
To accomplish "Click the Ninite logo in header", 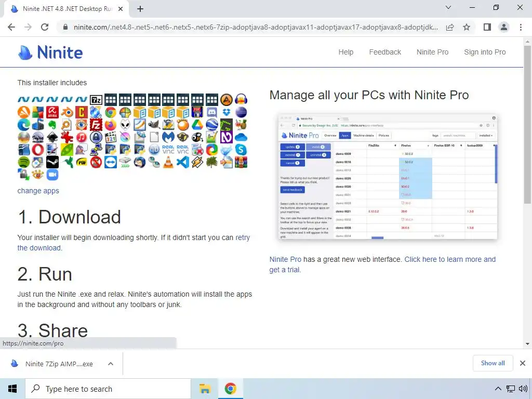I will 50,52.
